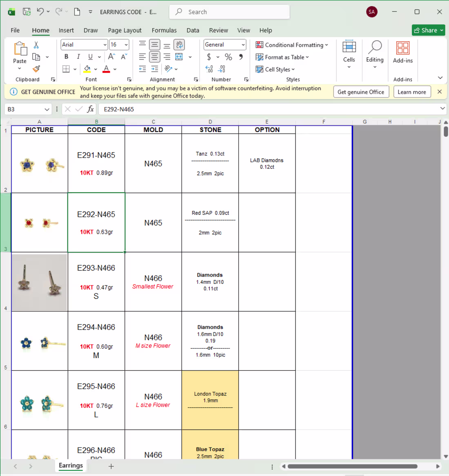The image size is (449, 476).
Task: Toggle Merge & Center button
Action: (x=179, y=57)
